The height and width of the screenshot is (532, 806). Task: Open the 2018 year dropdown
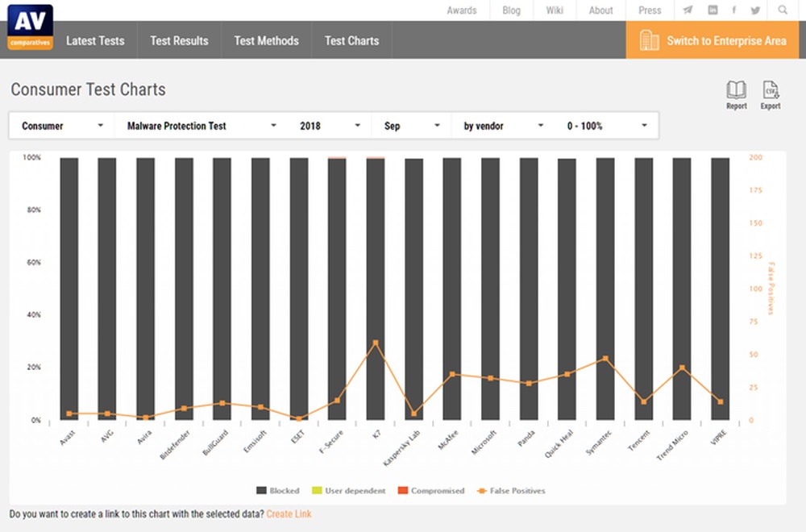[330, 126]
